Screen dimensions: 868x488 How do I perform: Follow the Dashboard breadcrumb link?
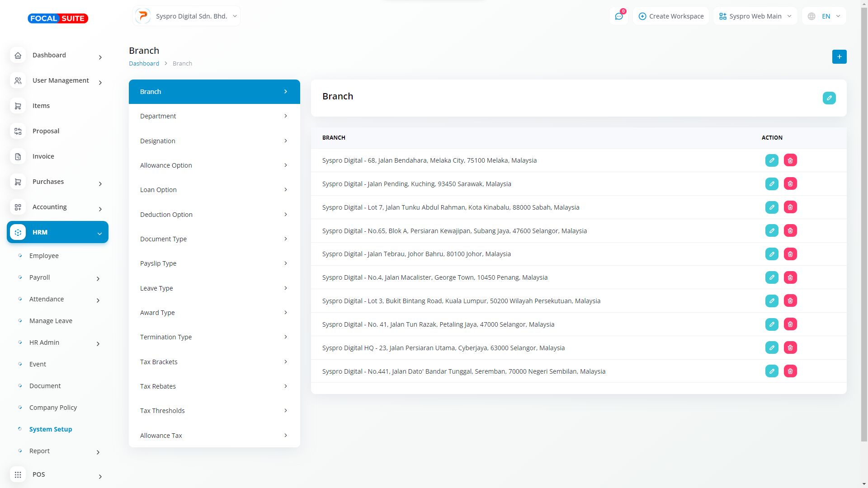point(144,63)
